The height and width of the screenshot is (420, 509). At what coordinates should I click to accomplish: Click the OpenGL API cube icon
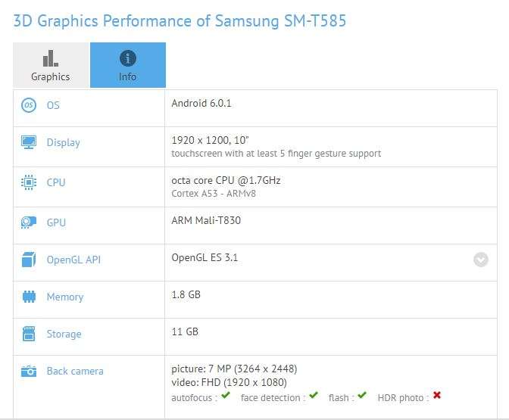[29, 260]
